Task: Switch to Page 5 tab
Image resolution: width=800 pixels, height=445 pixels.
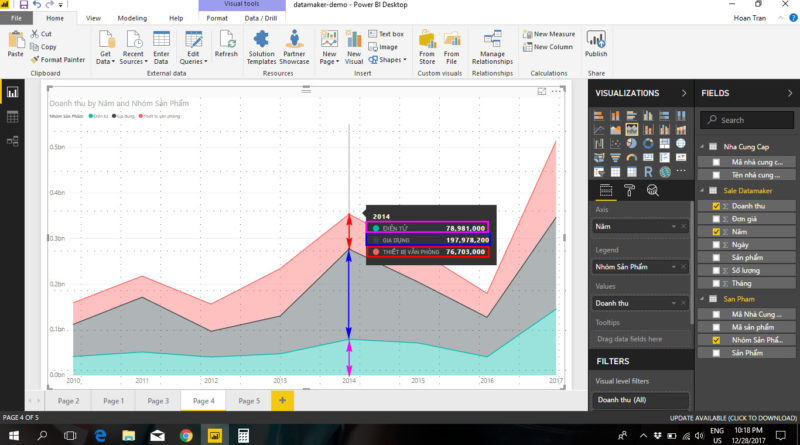Action: (249, 400)
